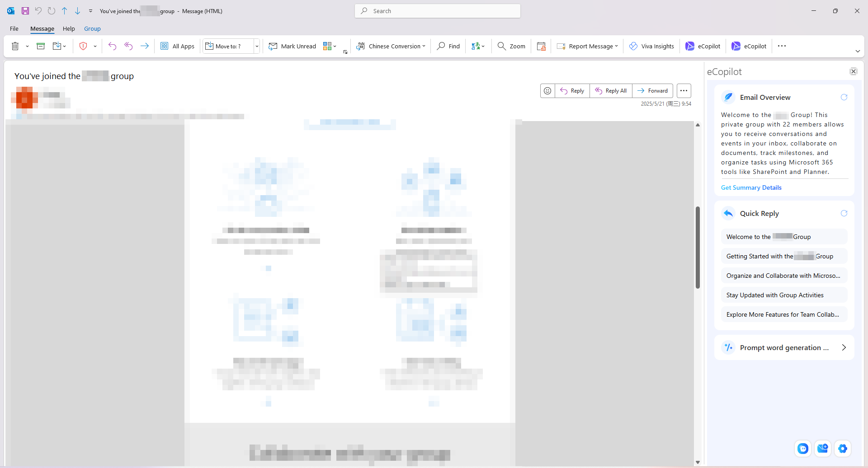
Task: Click the Get Summary Details link
Action: (x=751, y=187)
